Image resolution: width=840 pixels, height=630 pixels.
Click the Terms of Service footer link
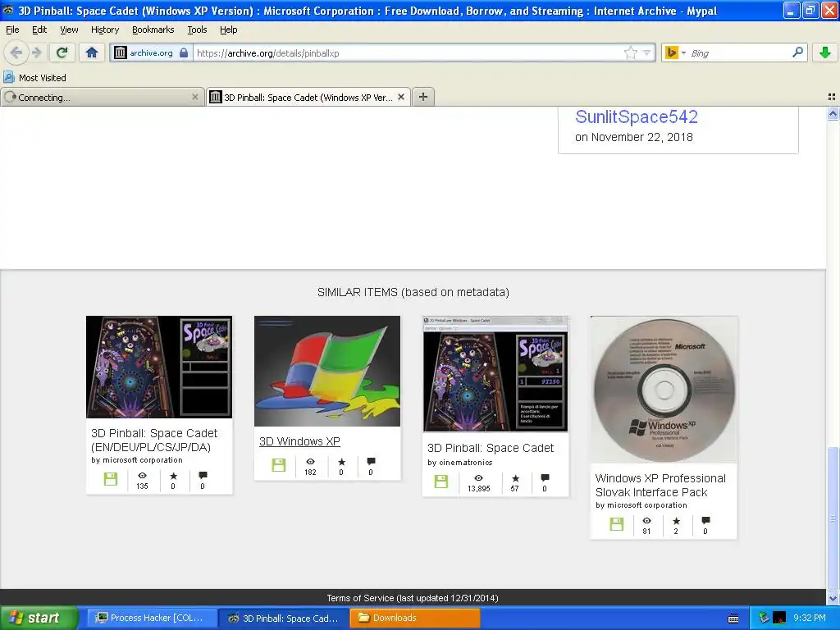click(413, 598)
